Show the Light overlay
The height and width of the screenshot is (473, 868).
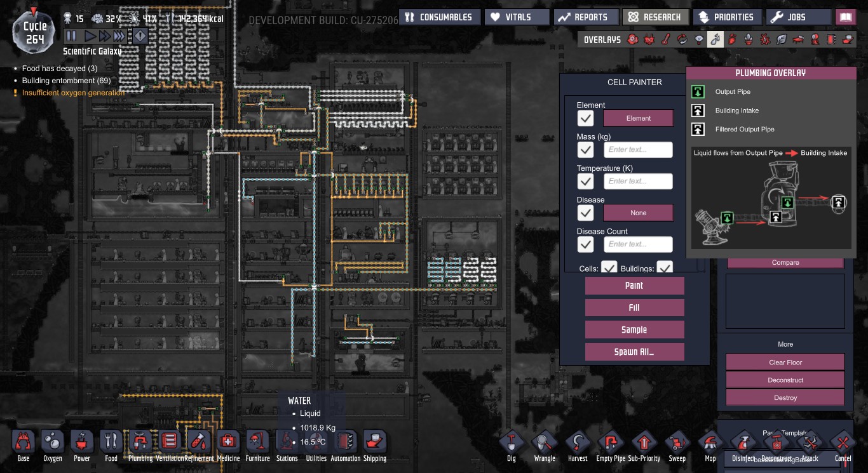point(699,39)
